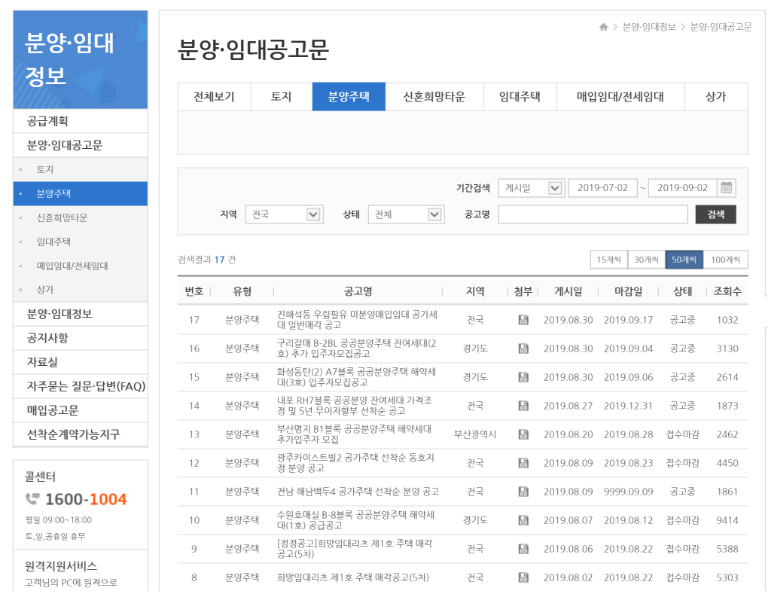Switch to the 토지 tab
The height and width of the screenshot is (613, 777).
point(281,97)
